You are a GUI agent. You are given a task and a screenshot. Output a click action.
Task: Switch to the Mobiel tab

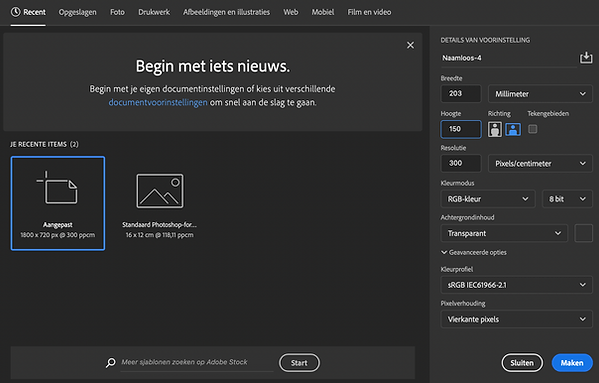click(323, 12)
